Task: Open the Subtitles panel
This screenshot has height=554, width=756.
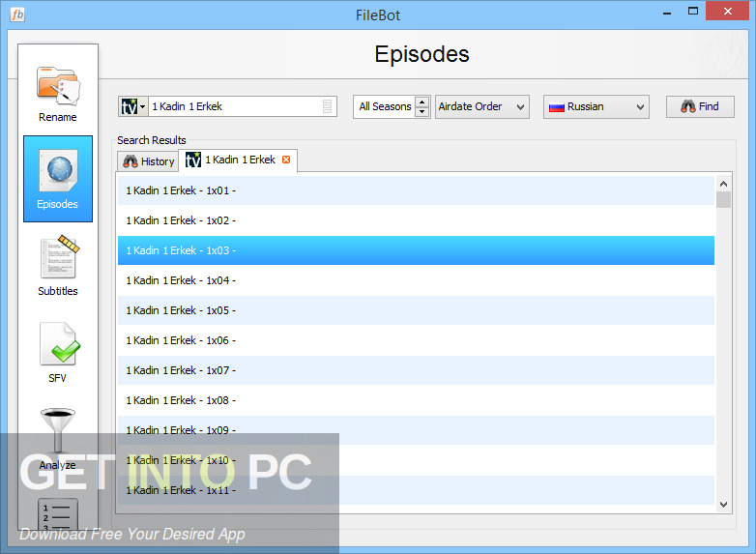Action: point(58,266)
